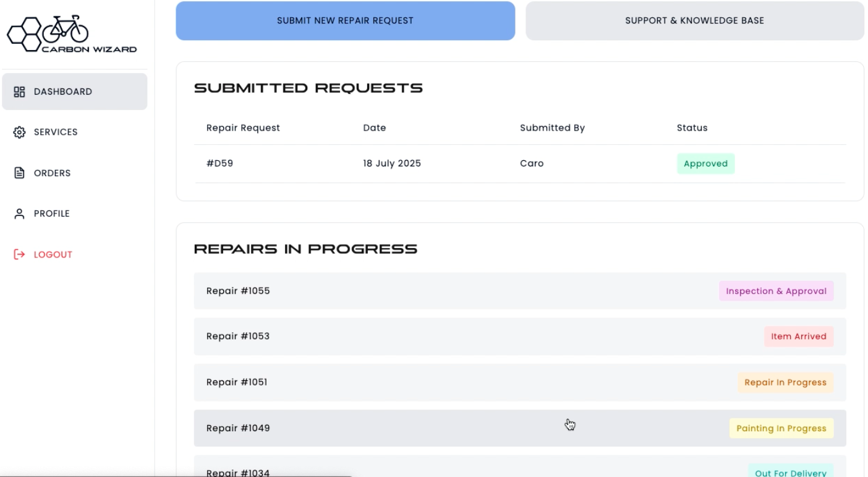This screenshot has width=868, height=477.
Task: Go to the Orders page
Action: point(52,173)
